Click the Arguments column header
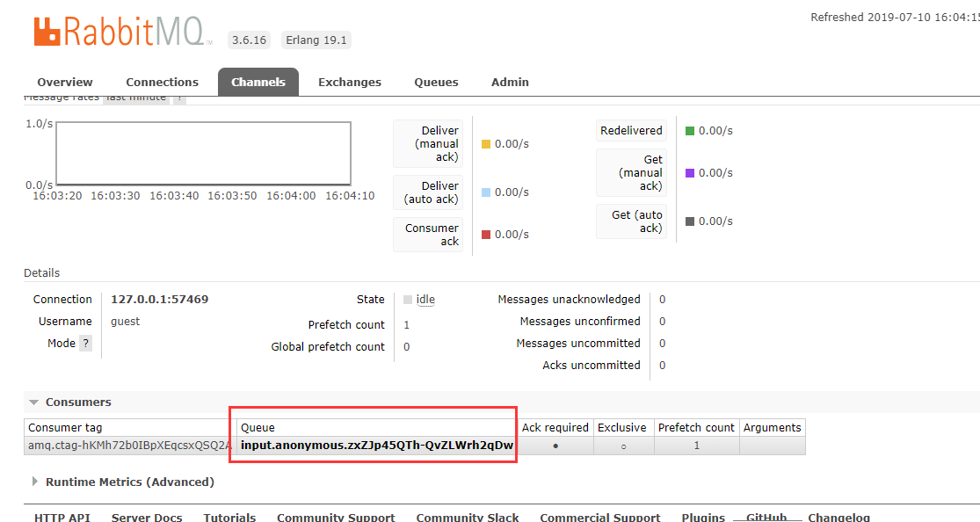980x522 pixels. point(772,428)
